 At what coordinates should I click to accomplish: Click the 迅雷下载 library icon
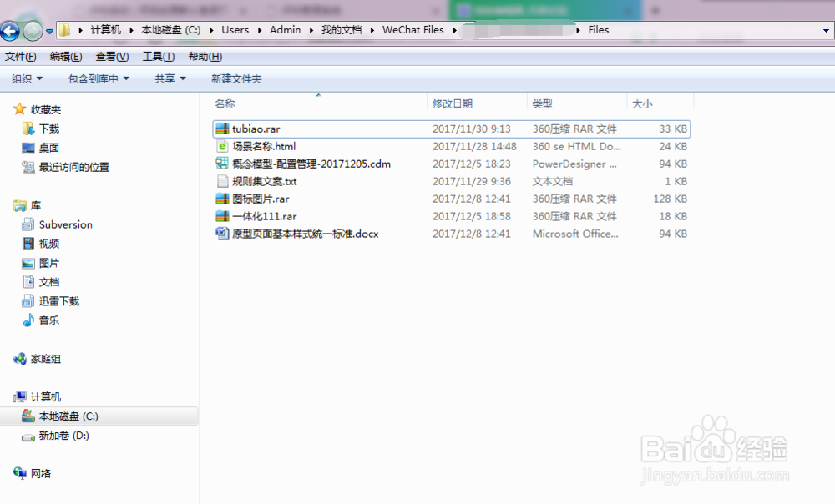(28, 301)
